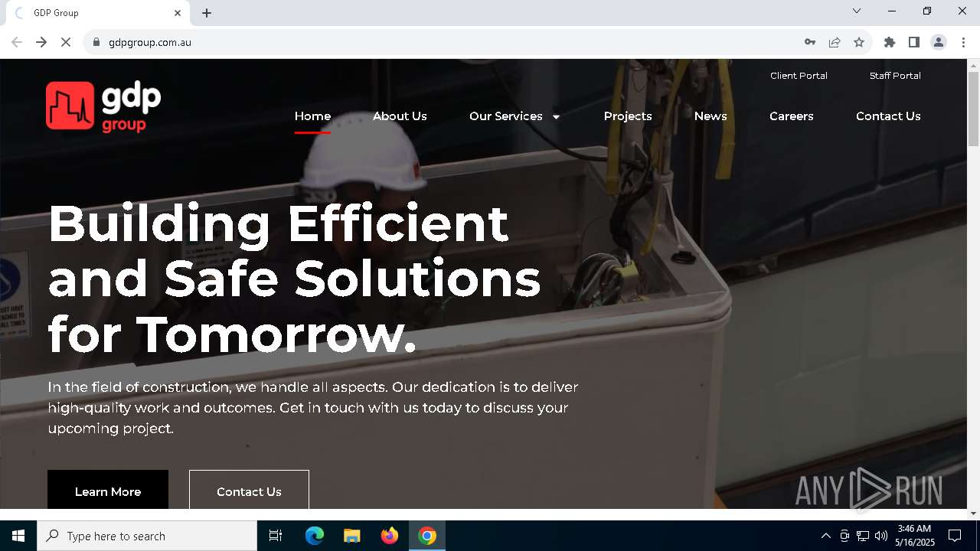Open Contact Us nav link
The height and width of the screenshot is (551, 980).
888,116
